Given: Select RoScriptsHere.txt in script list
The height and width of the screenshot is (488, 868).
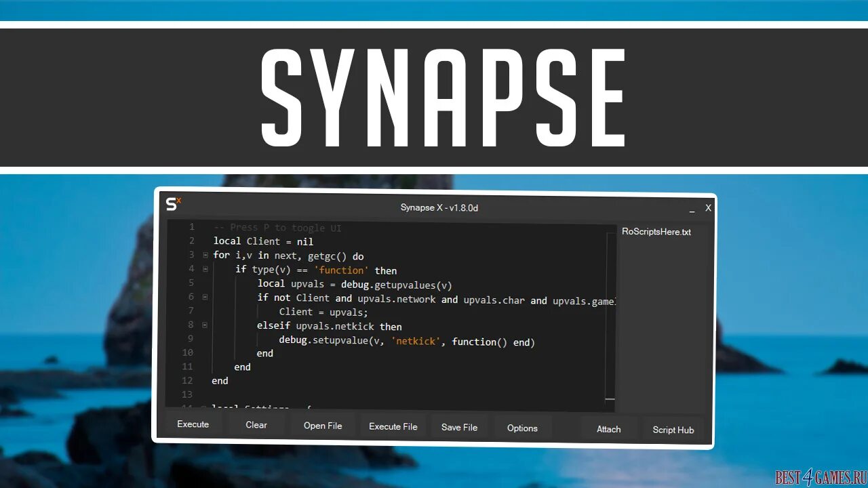Looking at the screenshot, I should [x=656, y=232].
